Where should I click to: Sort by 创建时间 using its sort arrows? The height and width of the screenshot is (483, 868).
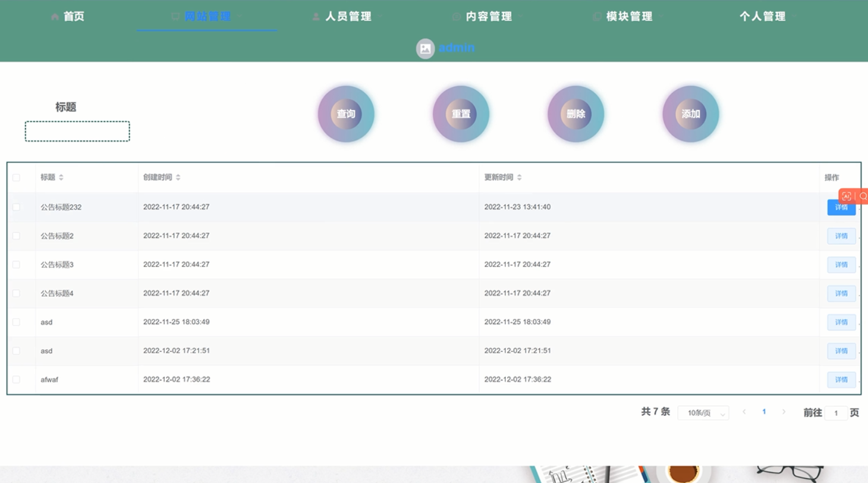click(x=178, y=177)
